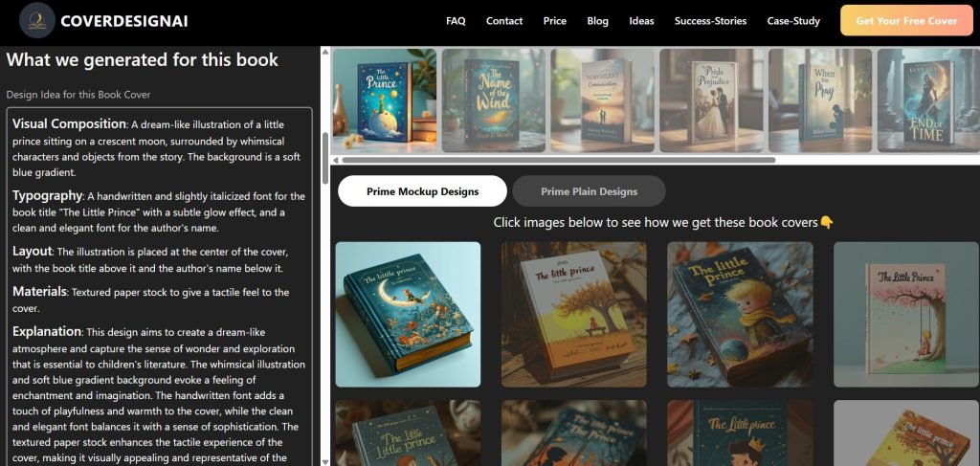Viewport: 980px width, 466px height.
Task: Click Get Your Free Cover button
Action: click(x=906, y=21)
